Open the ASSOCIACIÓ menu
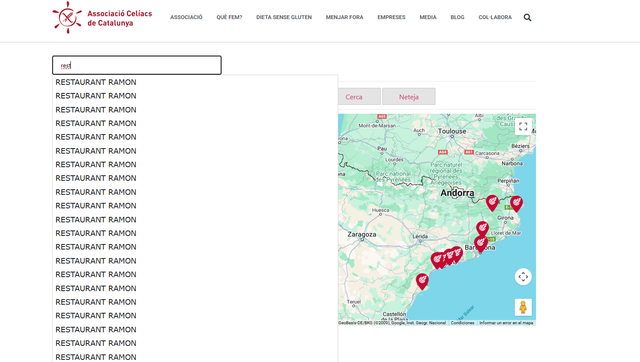The width and height of the screenshot is (640, 362). tap(186, 18)
